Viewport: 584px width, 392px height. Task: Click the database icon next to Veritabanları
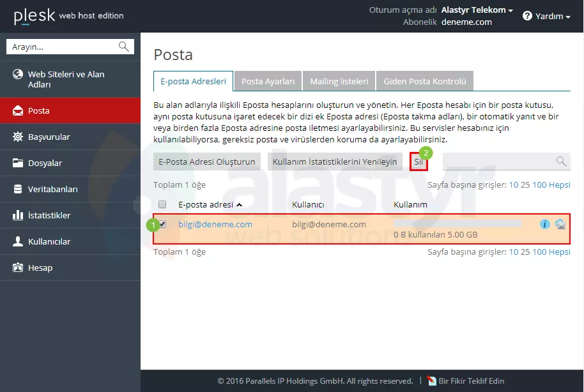pos(17,189)
